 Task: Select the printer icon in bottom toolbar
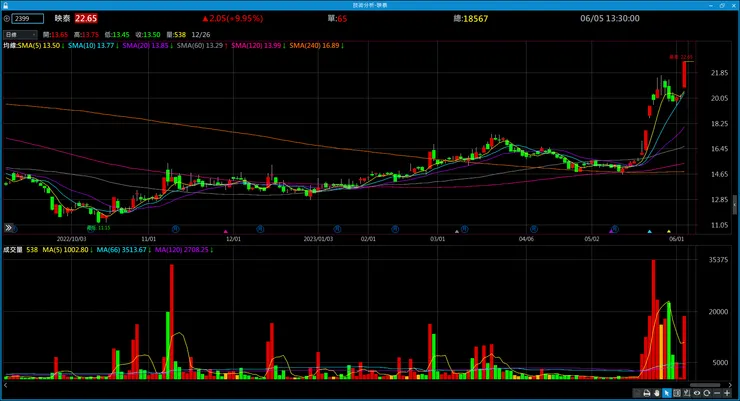(647, 393)
